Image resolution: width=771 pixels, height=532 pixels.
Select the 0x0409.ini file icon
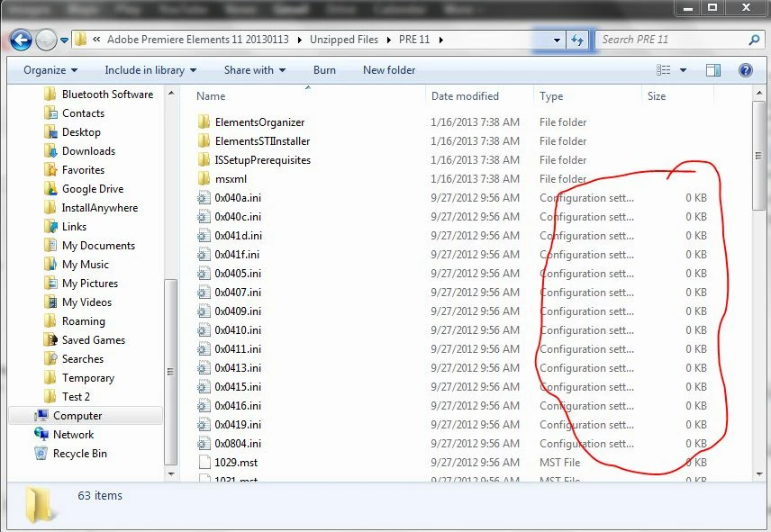coord(204,311)
